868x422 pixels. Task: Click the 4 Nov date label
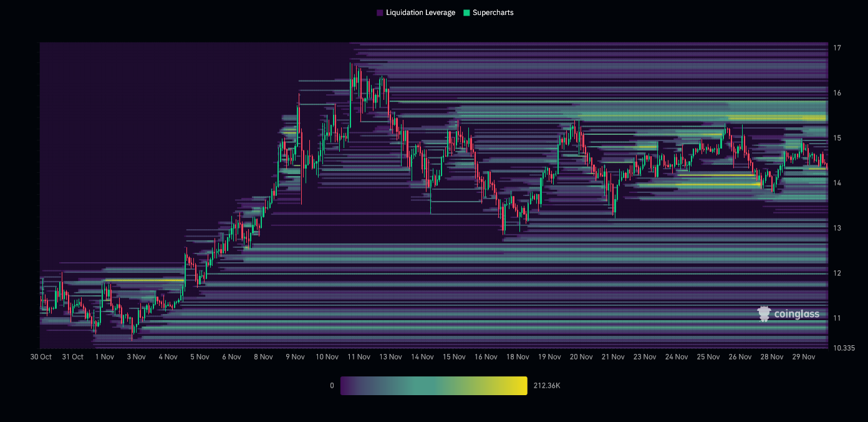click(x=168, y=357)
